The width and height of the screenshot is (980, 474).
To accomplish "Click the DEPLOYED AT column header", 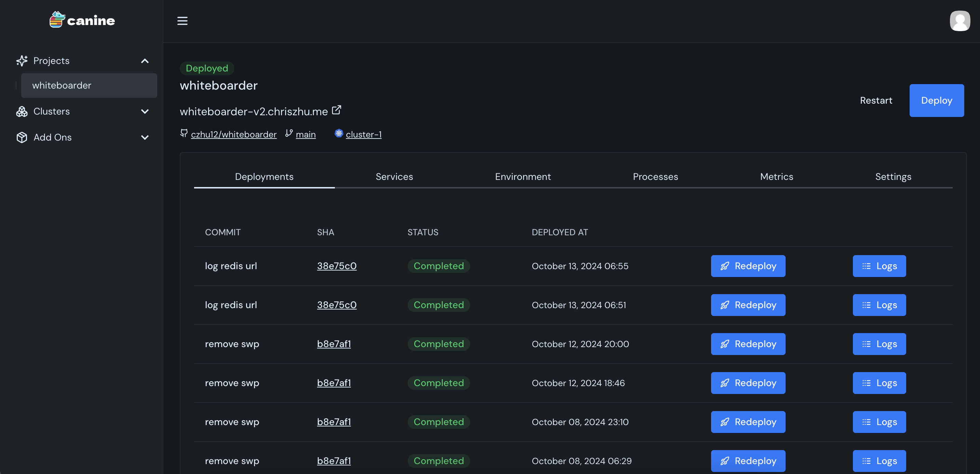I will click(x=560, y=232).
